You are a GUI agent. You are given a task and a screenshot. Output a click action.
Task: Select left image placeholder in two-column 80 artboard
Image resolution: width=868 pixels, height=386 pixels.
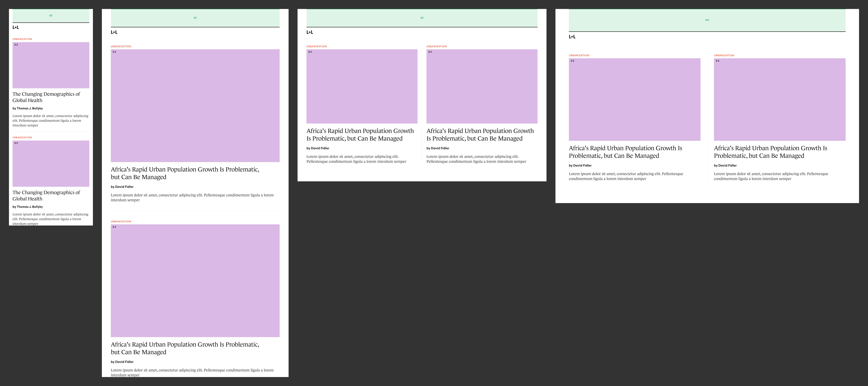[x=362, y=86]
